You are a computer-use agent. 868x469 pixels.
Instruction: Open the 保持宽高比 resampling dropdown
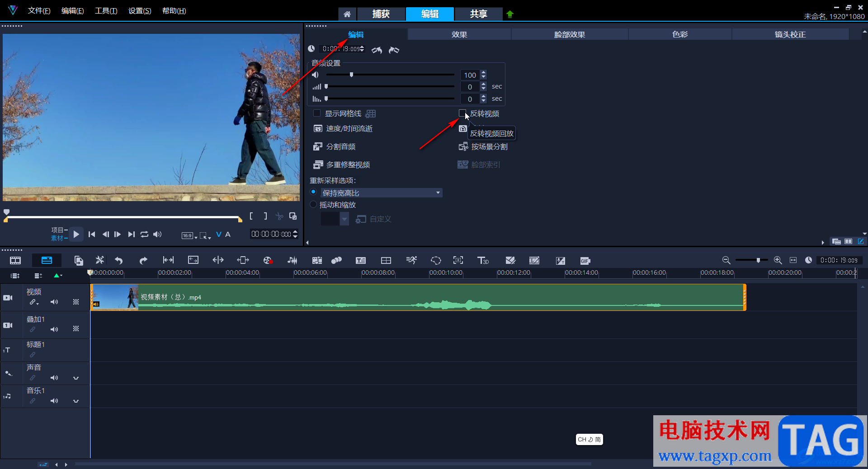point(438,193)
